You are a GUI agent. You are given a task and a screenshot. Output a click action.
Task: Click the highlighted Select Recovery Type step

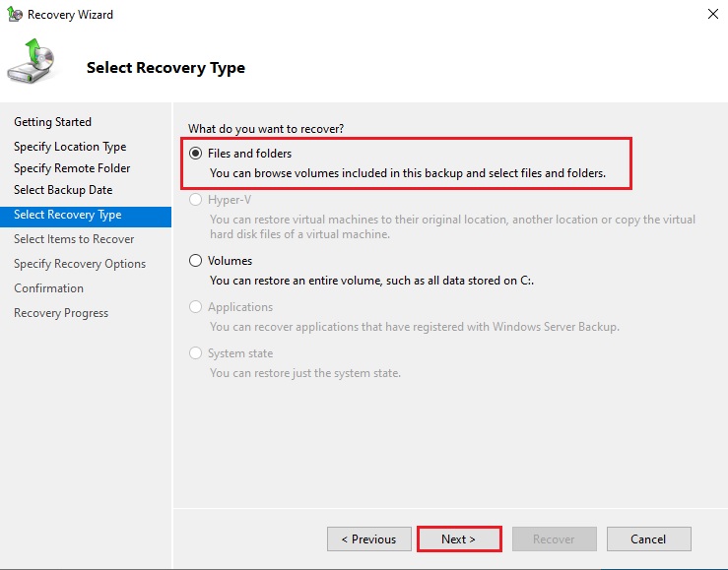(x=68, y=215)
